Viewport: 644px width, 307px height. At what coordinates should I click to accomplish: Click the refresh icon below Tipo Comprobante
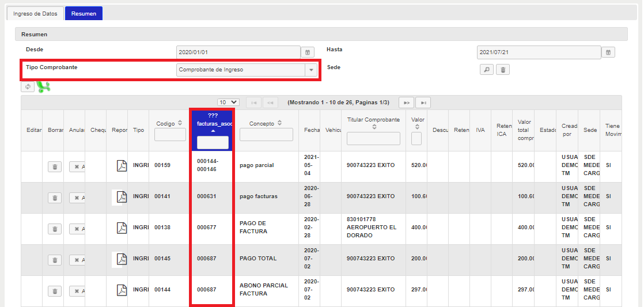[x=27, y=86]
